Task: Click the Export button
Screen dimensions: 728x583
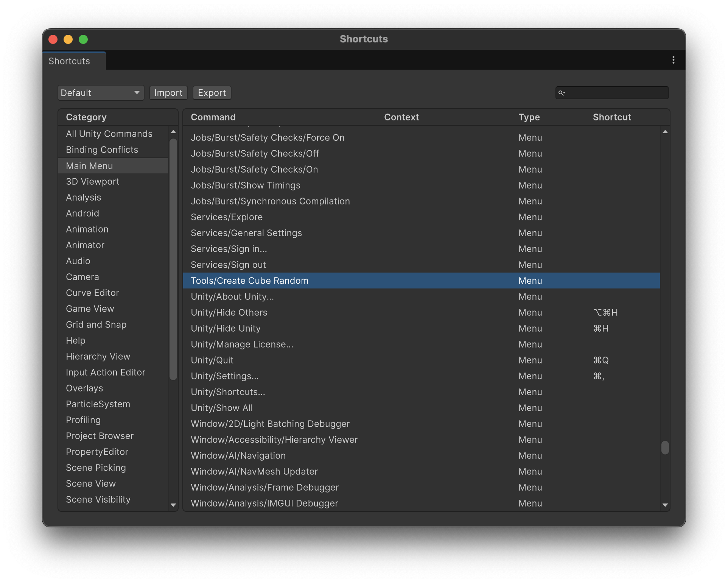Action: tap(212, 93)
